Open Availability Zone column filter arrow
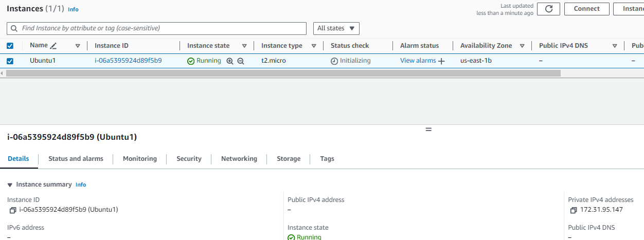 522,46
